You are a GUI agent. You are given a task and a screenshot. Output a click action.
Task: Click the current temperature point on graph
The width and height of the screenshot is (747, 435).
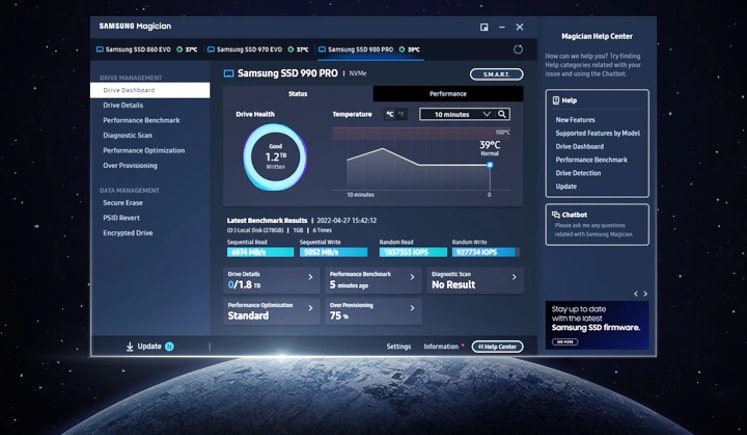click(490, 165)
